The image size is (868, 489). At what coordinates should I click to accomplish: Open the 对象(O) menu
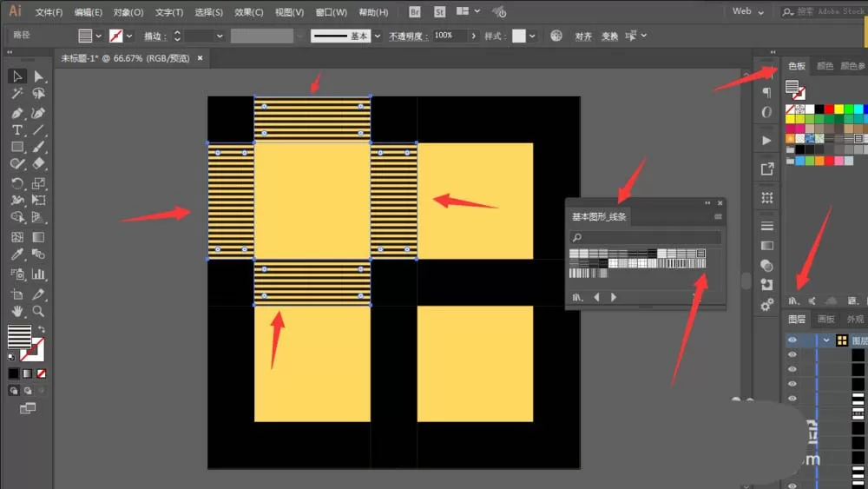click(x=128, y=12)
